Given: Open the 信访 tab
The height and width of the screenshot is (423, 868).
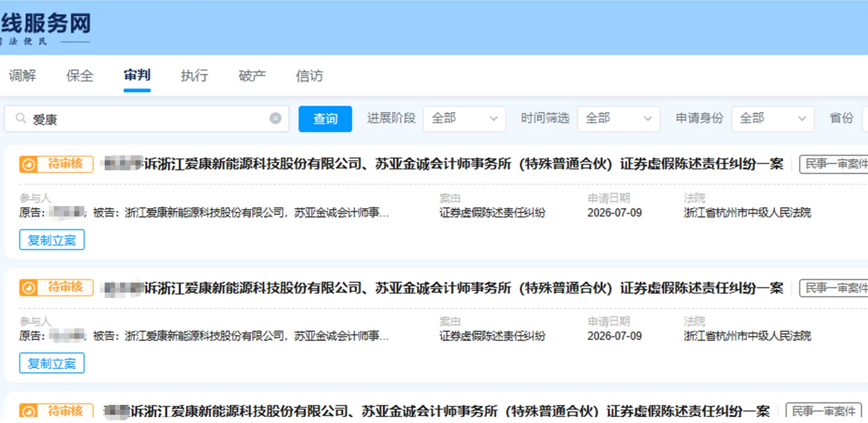Looking at the screenshot, I should [x=309, y=76].
